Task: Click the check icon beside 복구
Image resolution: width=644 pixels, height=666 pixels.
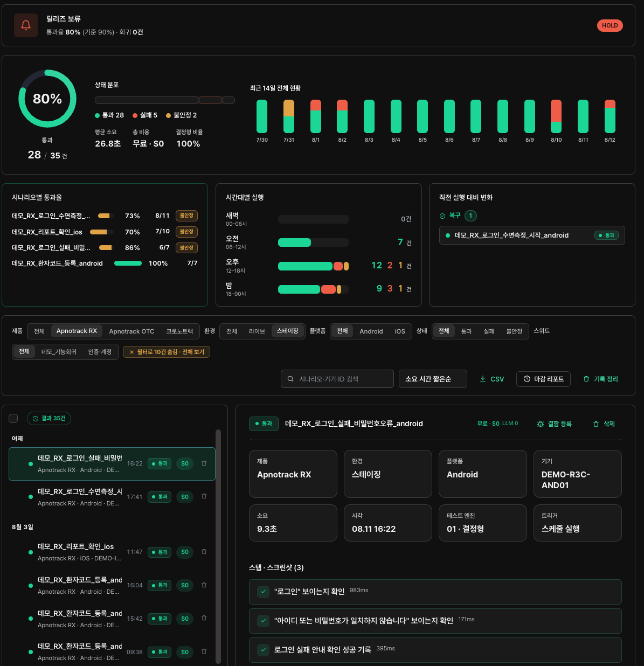Action: point(442,216)
